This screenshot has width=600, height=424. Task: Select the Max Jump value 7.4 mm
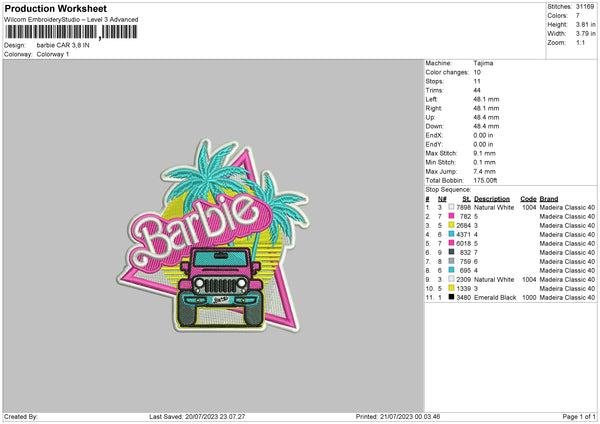tap(484, 171)
